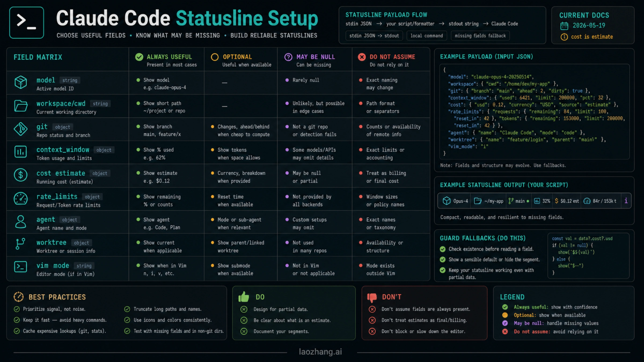Click the 'stdin JSON -> stdout' tag
The image size is (644, 362).
[x=374, y=36]
